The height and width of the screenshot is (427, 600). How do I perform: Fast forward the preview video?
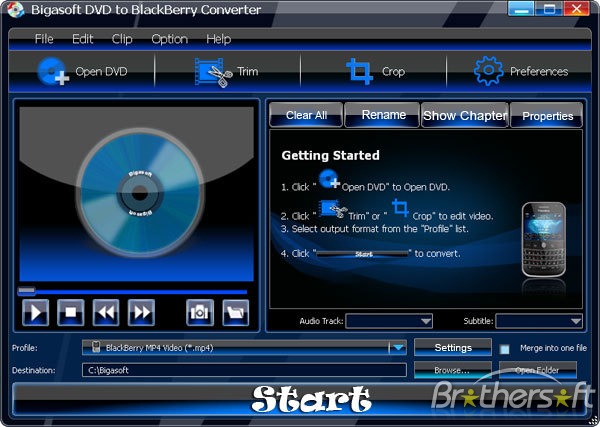(x=141, y=313)
